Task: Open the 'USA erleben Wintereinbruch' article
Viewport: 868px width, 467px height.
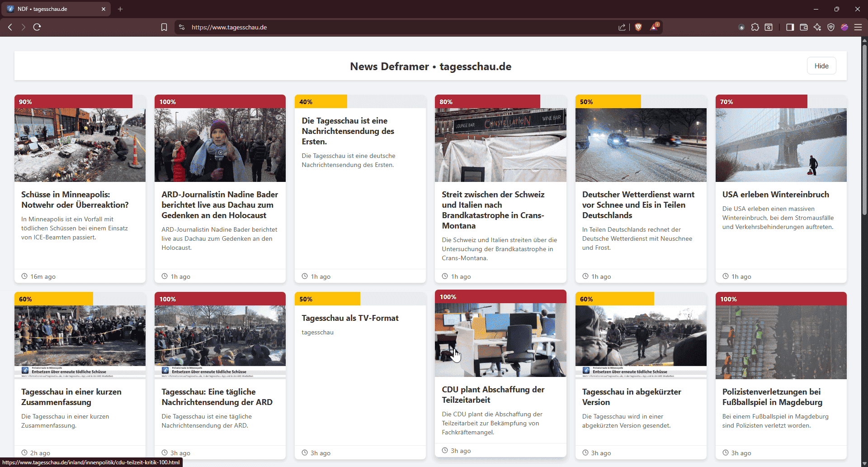Action: 775,195
